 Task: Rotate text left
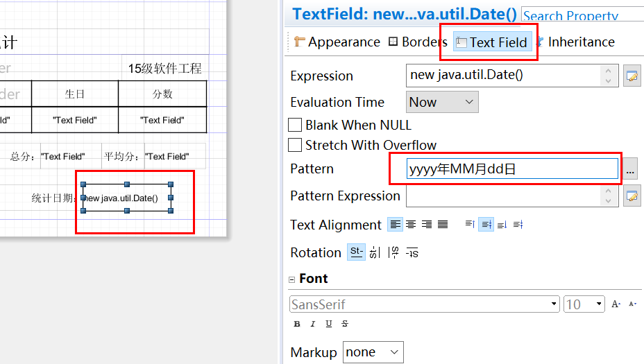pyautogui.click(x=375, y=252)
